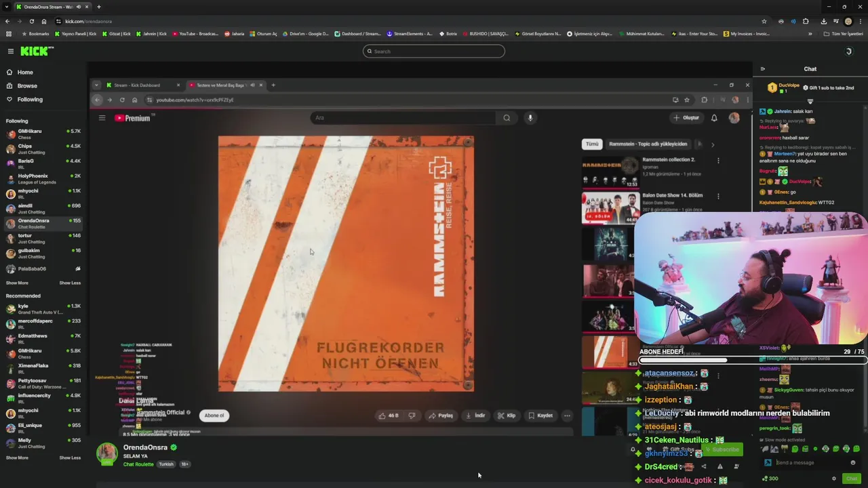Collapse Following list with Show Less

(70, 283)
